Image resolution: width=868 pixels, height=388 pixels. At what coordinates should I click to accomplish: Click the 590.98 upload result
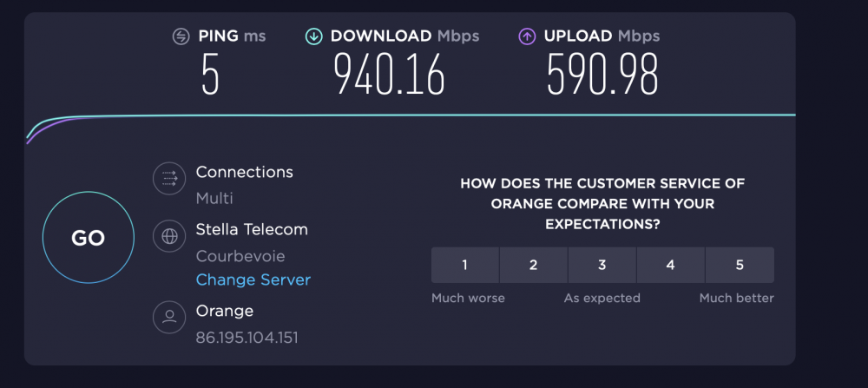point(602,74)
